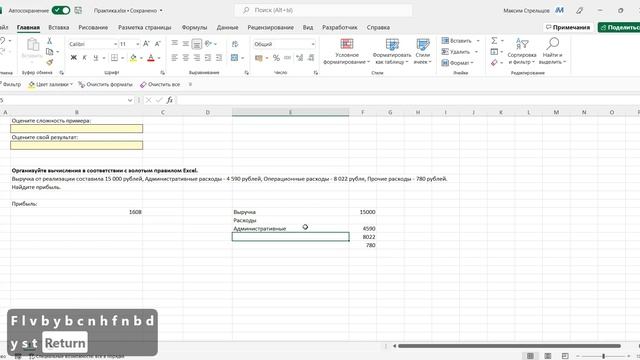Toggle underline formatting (Ч)

click(x=96, y=58)
